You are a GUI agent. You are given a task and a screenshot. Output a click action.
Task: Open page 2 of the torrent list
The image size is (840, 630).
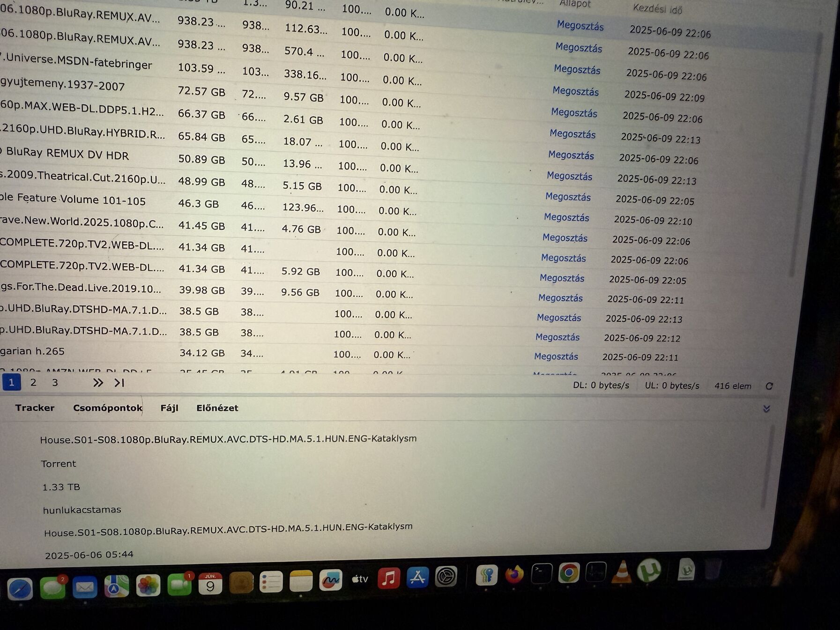click(x=33, y=382)
